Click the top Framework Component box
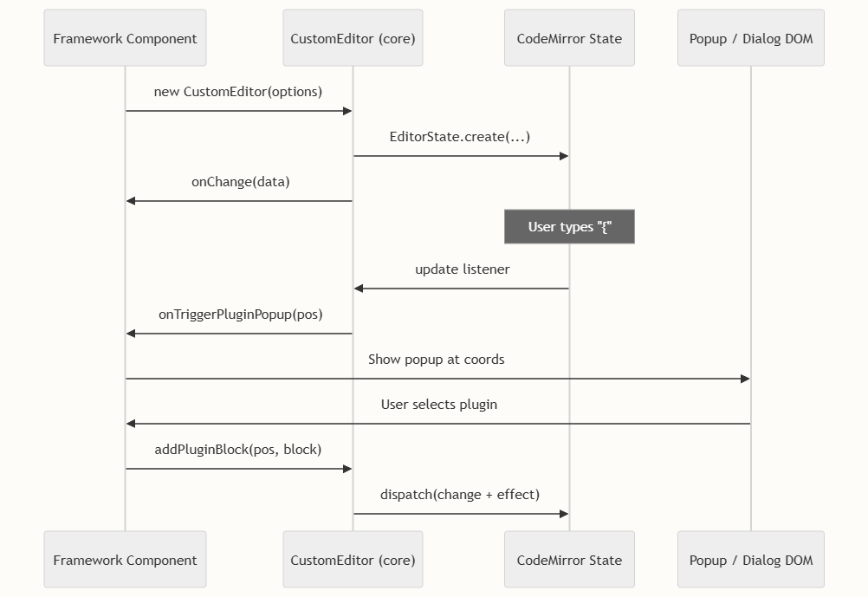 coord(125,38)
